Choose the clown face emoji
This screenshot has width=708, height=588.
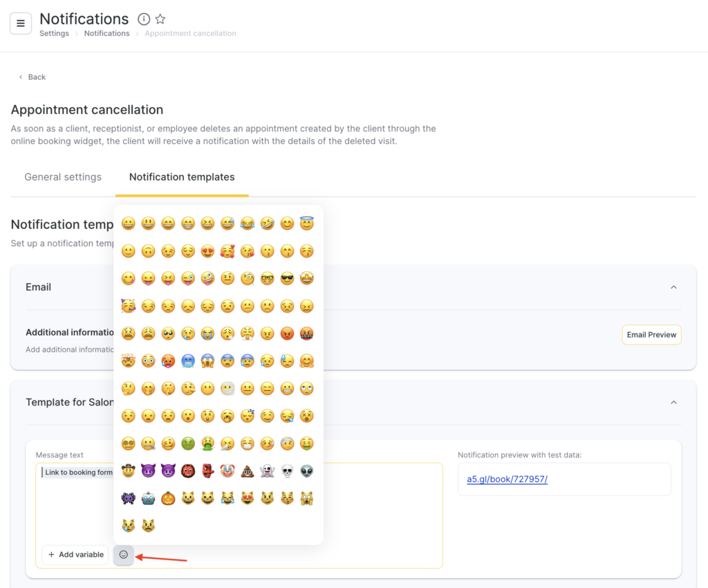coord(227,470)
